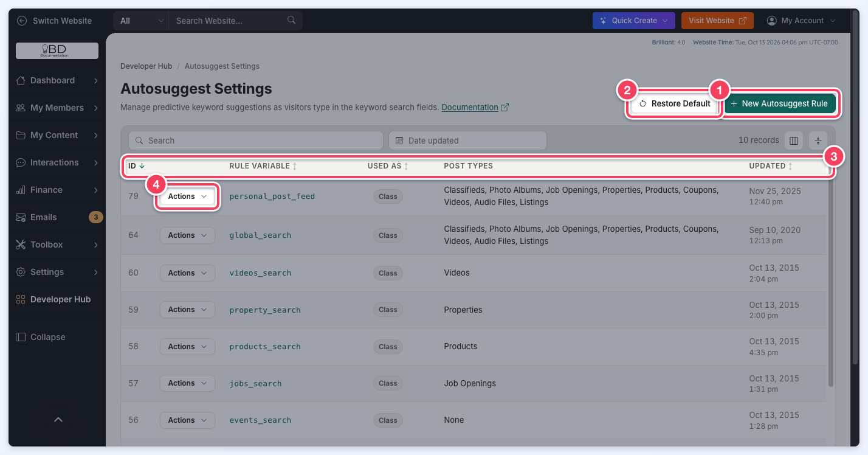The height and width of the screenshot is (455, 868).
Task: Click the New Autosuggest Rule button
Action: pyautogui.click(x=780, y=103)
